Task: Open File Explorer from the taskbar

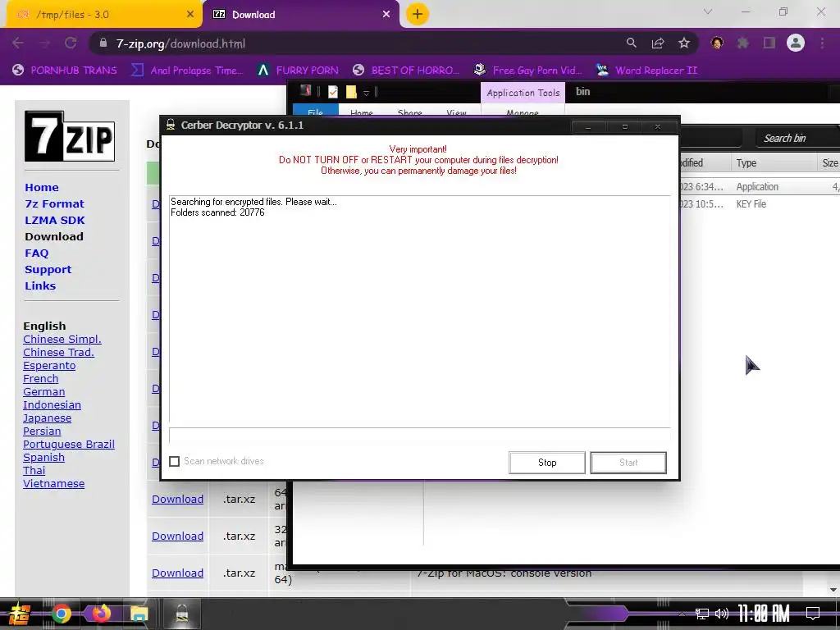Action: [x=139, y=614]
